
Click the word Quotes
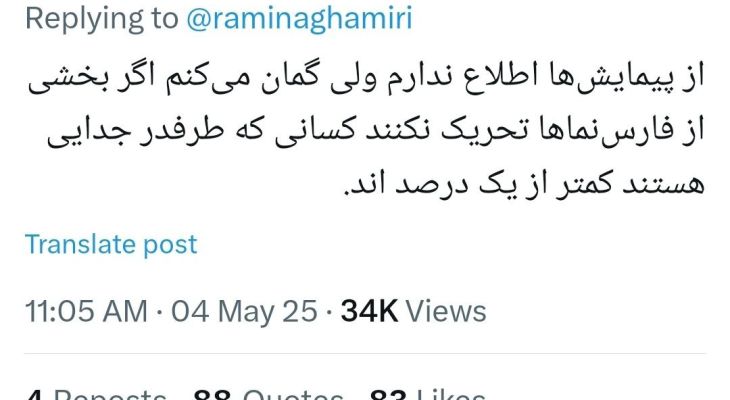pos(293,396)
